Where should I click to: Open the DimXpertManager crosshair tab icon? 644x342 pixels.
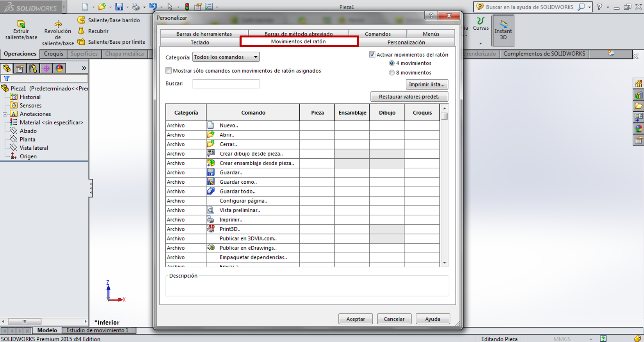46,68
